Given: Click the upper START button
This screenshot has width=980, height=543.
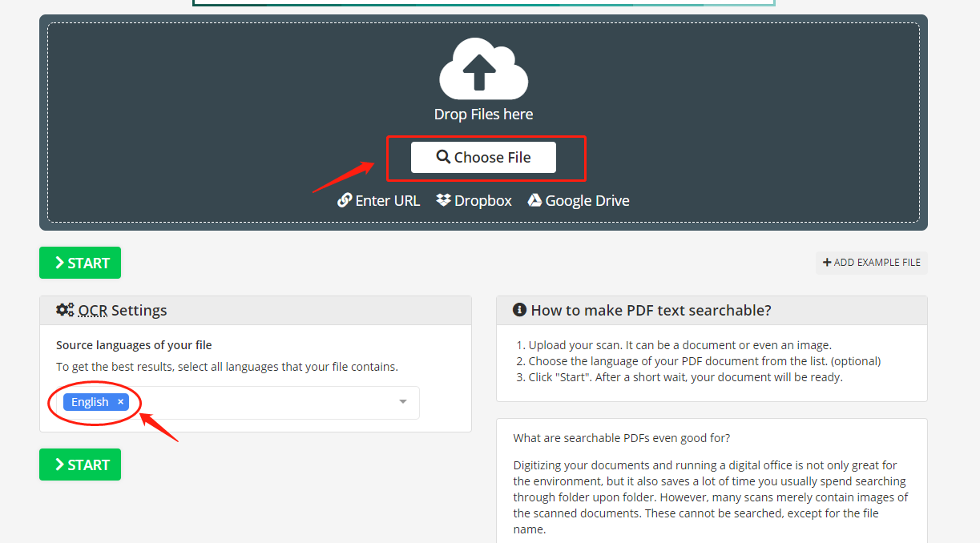Looking at the screenshot, I should pos(80,263).
